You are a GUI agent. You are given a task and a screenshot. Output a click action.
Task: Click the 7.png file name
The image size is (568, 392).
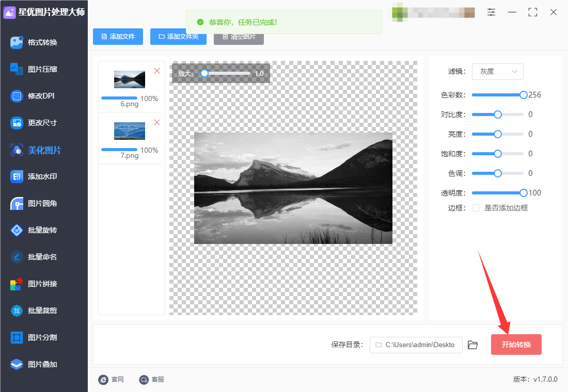pyautogui.click(x=129, y=156)
